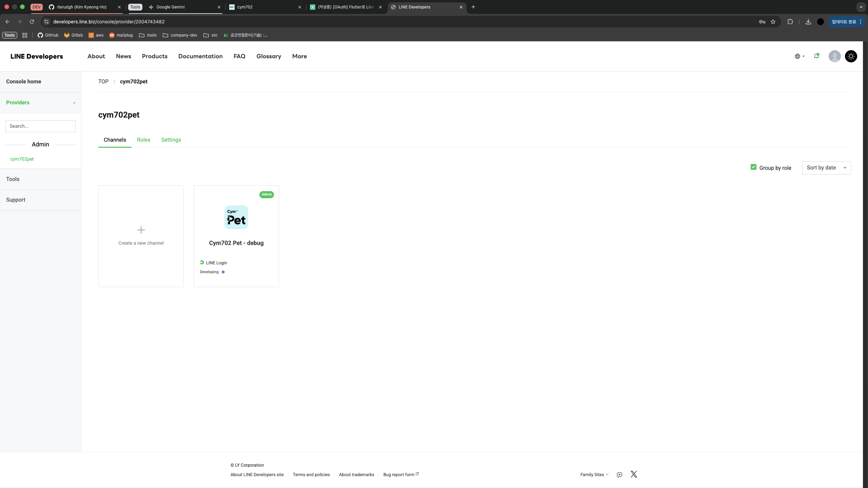Expand the Family Sites dropdown
The width and height of the screenshot is (868, 488).
pos(594,474)
